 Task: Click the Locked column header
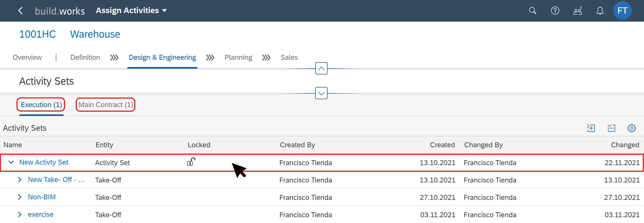[x=199, y=145]
